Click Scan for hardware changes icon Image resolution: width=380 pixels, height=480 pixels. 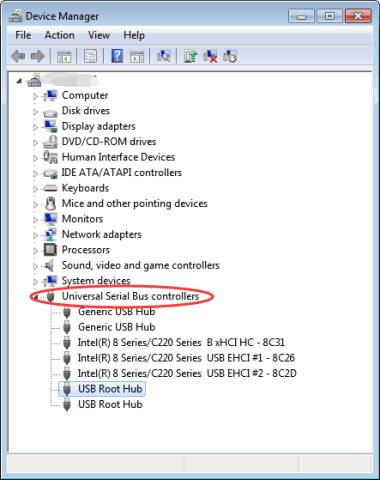click(x=164, y=56)
